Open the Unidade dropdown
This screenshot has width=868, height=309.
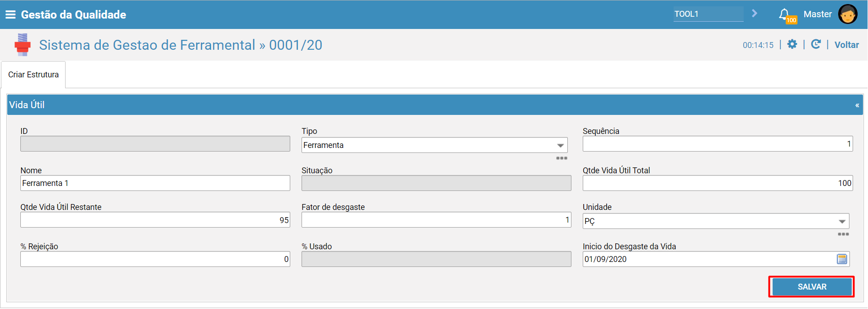click(716, 221)
